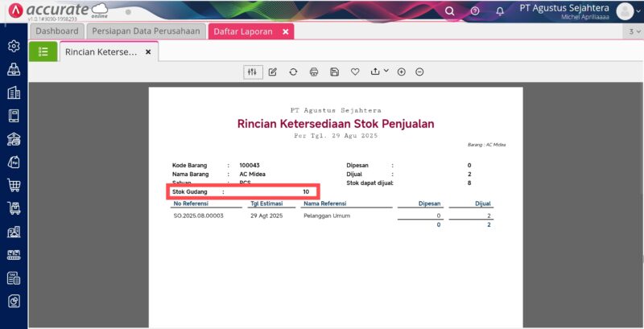Click the report title Rincian Ketersediaan Stok Penjualan
This screenshot has height=329, width=644.
[336, 124]
